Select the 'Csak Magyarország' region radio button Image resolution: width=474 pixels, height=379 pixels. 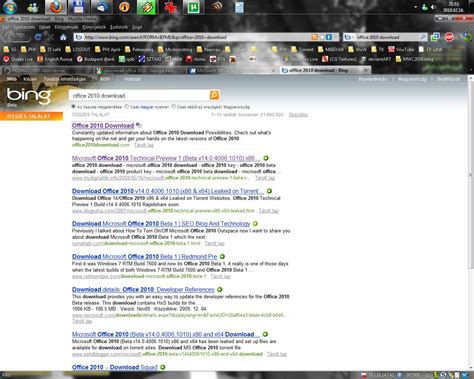(x=174, y=107)
